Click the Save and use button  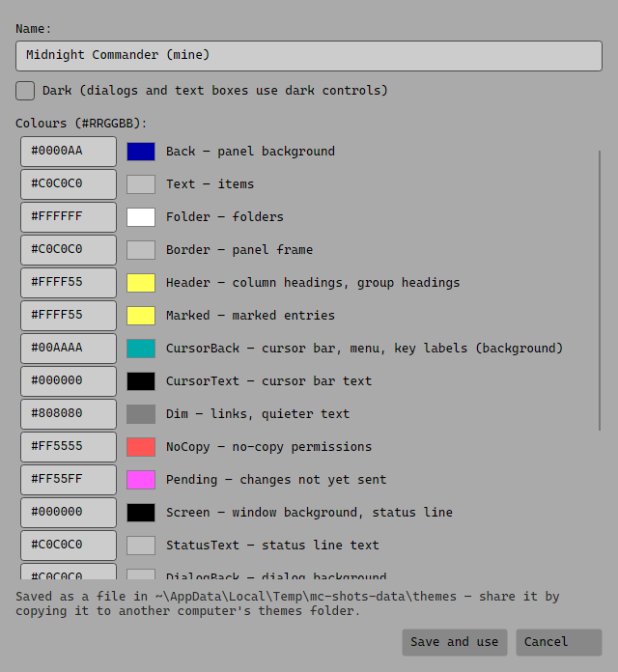455,642
